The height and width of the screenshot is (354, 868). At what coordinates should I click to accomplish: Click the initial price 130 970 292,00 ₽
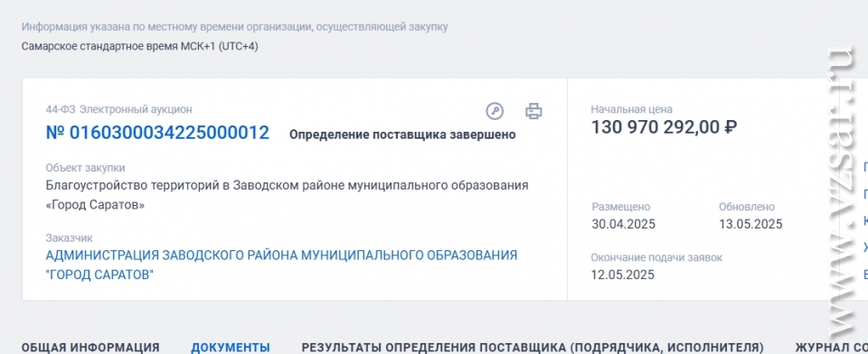pos(664,127)
